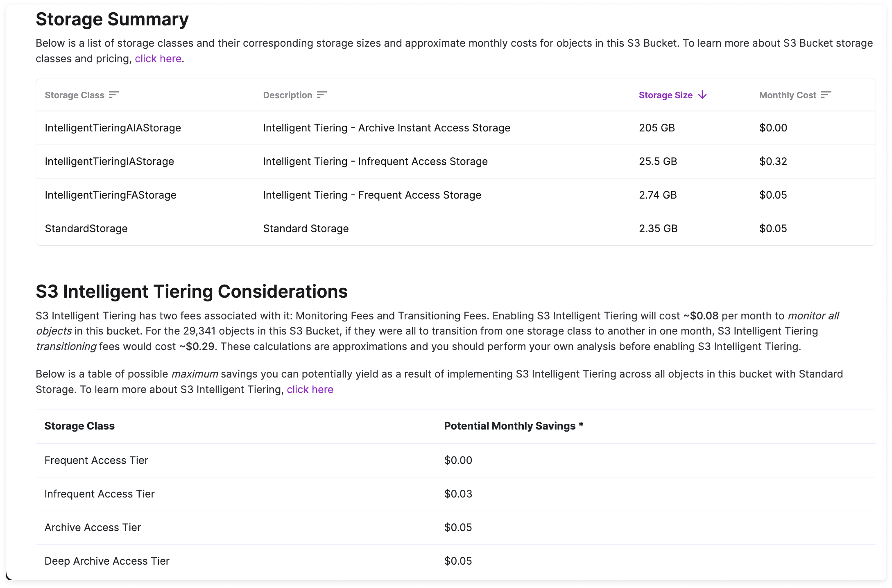Click the Standard Storage description cell
The height and width of the screenshot is (588, 892).
pos(306,228)
